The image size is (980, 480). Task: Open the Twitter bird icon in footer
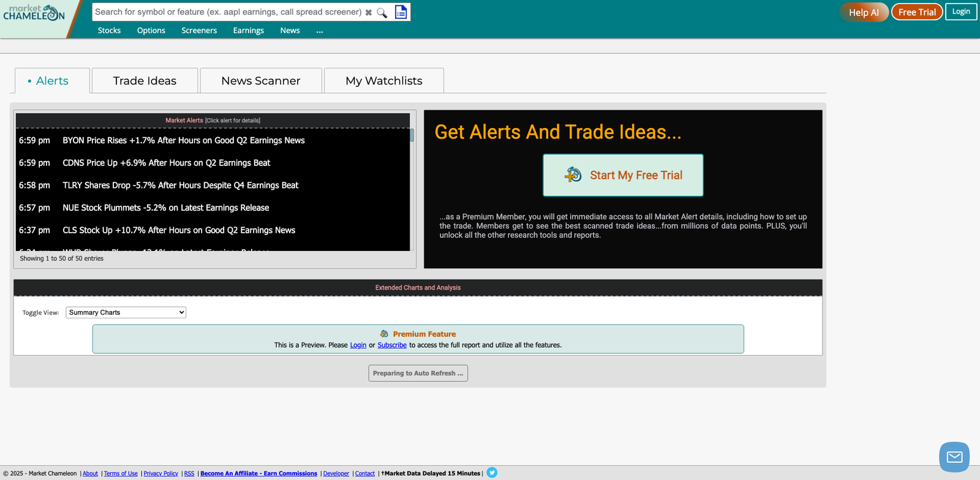pyautogui.click(x=492, y=473)
